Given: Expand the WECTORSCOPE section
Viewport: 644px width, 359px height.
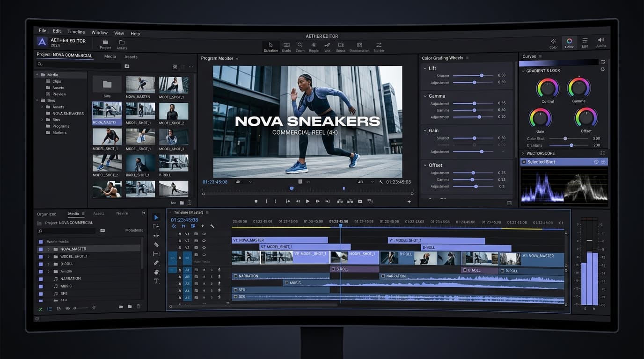Looking at the screenshot, I should pyautogui.click(x=523, y=153).
